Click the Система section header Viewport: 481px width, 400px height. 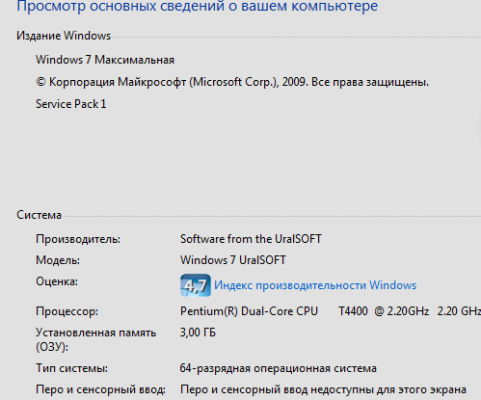tap(39, 215)
